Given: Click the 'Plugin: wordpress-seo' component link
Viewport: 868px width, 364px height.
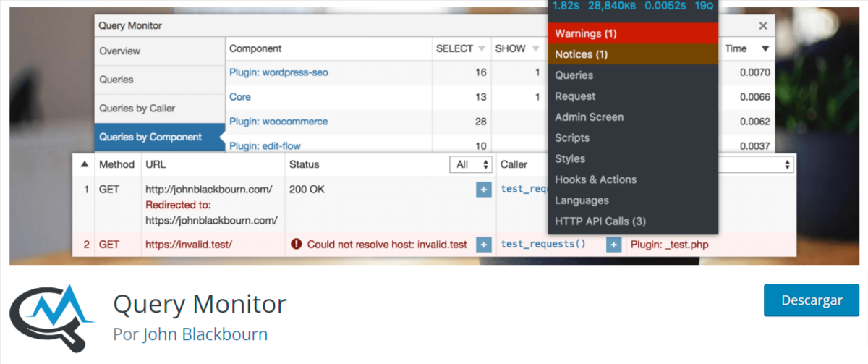Looking at the screenshot, I should (278, 72).
